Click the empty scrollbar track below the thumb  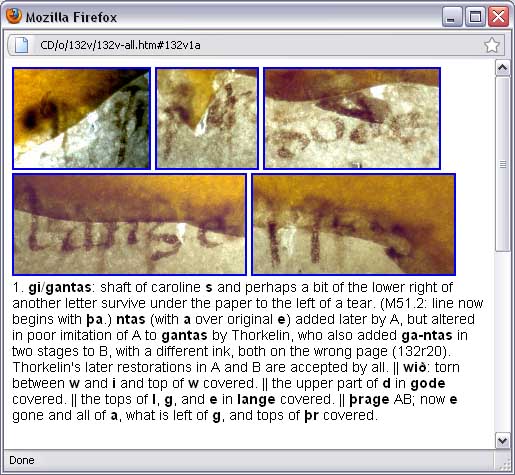coord(502,342)
